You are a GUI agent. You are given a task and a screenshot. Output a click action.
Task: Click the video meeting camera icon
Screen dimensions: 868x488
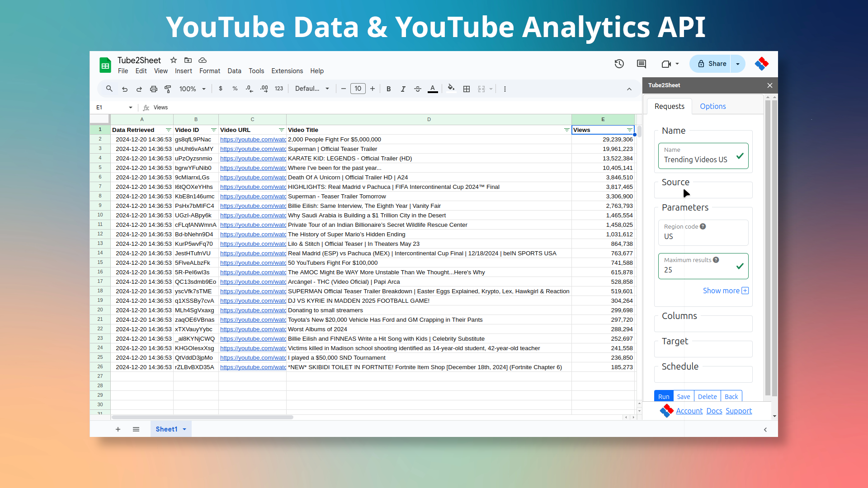pos(666,64)
